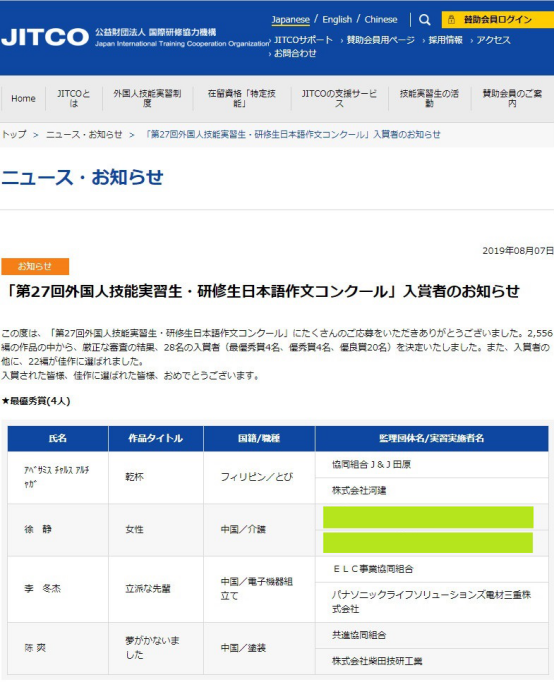Open 外国人技能実習制度 menu
The width and height of the screenshot is (554, 683).
click(147, 98)
